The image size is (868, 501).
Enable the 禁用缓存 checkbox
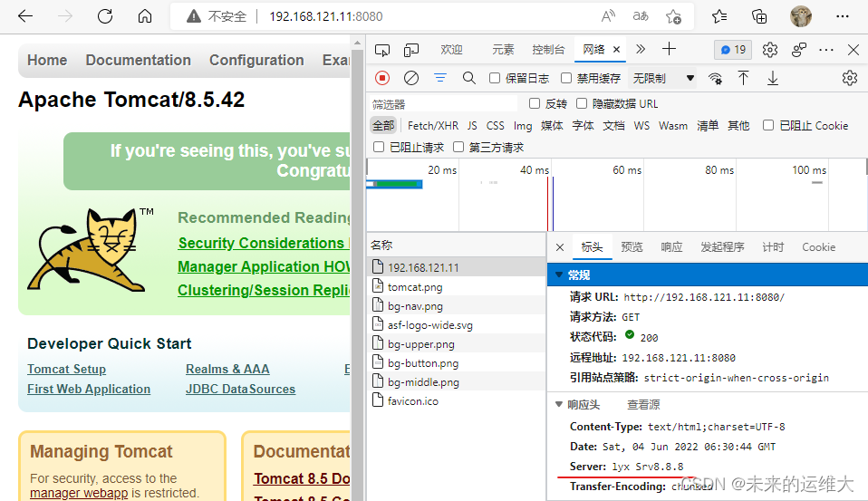tap(566, 78)
